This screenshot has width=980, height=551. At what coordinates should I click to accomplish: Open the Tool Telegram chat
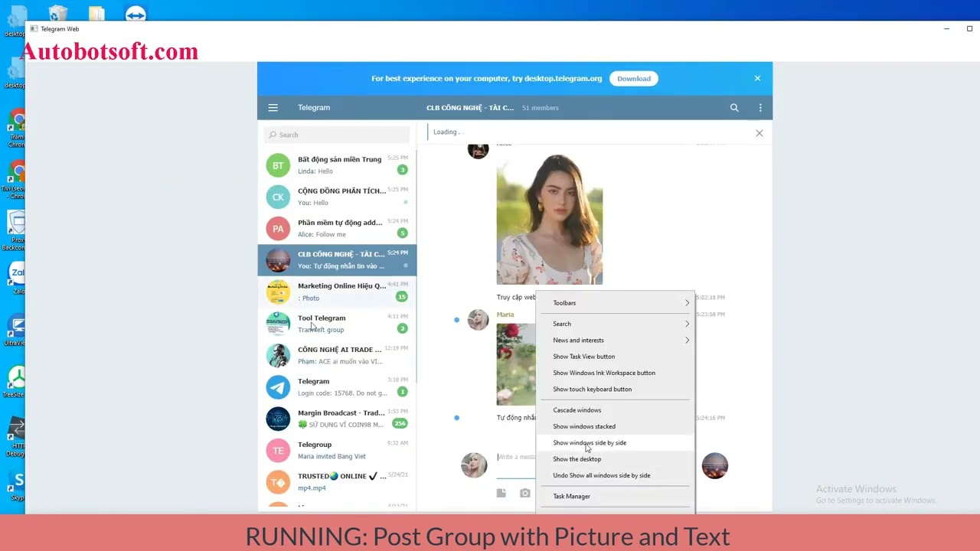337,324
